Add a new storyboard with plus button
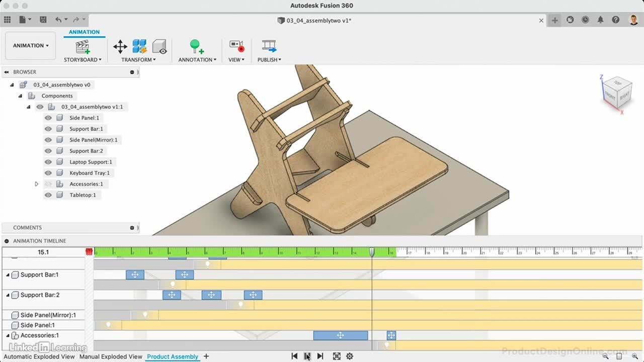Viewport: 644px width, 362px height. (206, 356)
